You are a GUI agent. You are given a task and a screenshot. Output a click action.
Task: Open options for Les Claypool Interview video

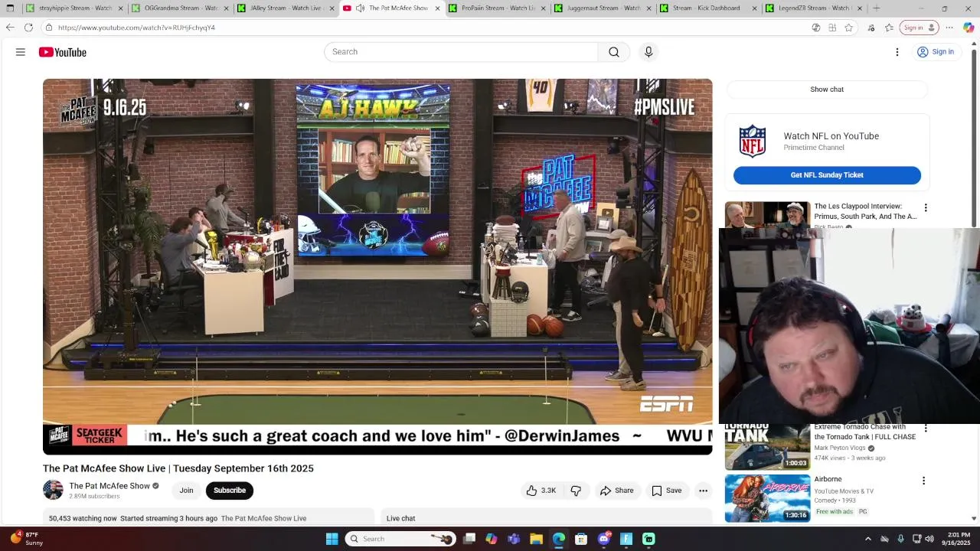(926, 207)
